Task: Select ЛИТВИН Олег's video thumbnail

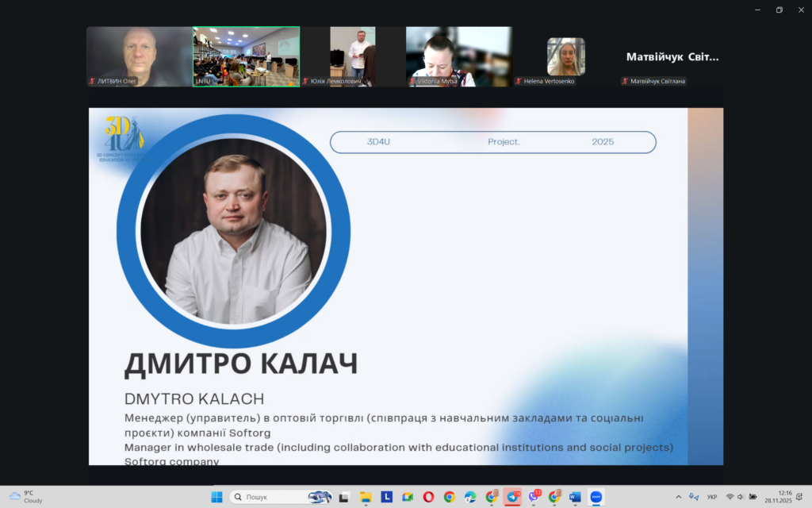Action: [x=139, y=56]
